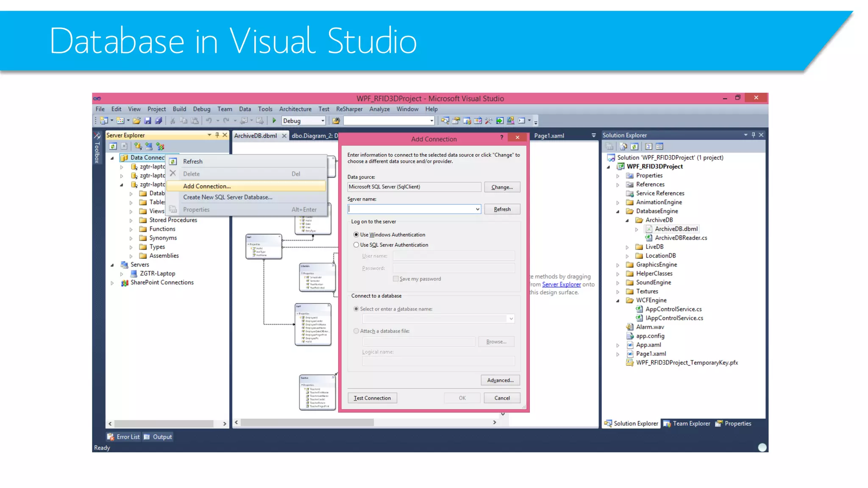Click the Server name input field
868x488 pixels.
pyautogui.click(x=411, y=209)
